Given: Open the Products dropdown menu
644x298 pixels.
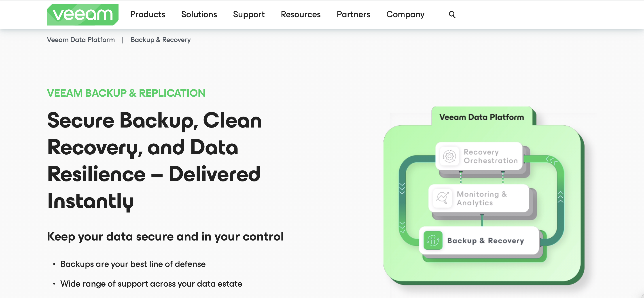Looking at the screenshot, I should tap(147, 14).
